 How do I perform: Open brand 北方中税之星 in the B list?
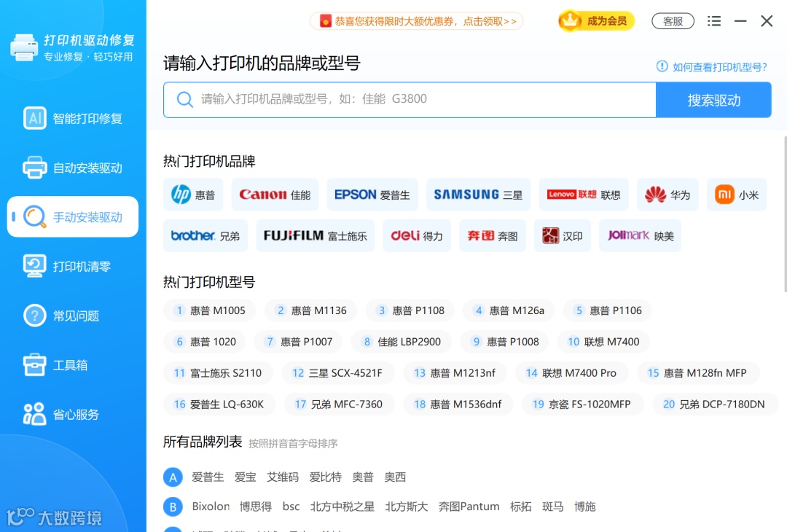tap(342, 506)
